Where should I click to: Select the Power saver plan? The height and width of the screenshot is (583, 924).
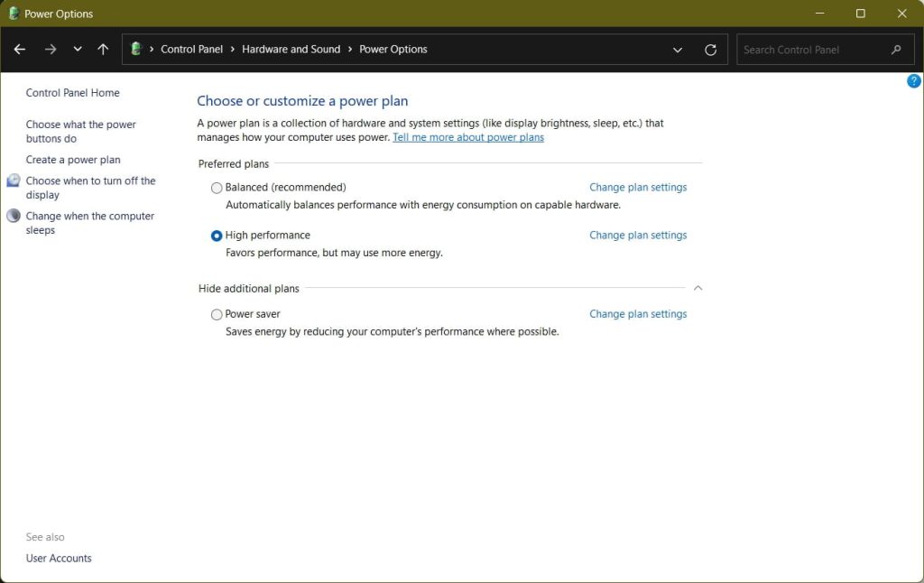coord(217,314)
